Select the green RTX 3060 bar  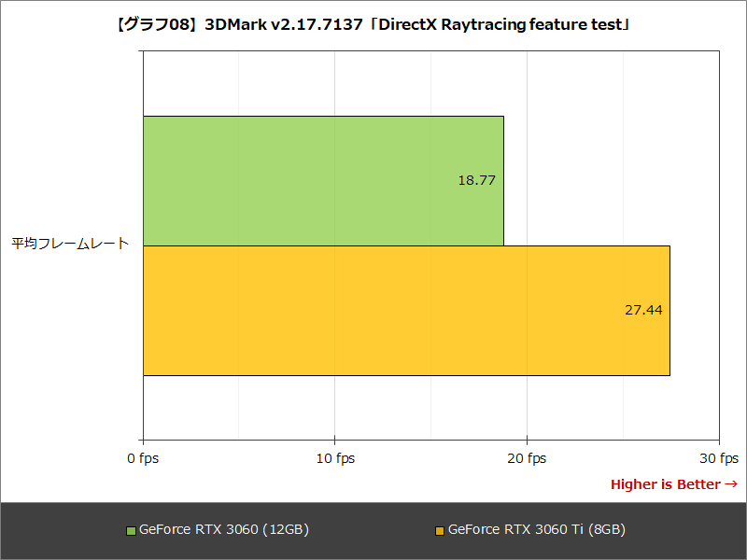click(322, 177)
